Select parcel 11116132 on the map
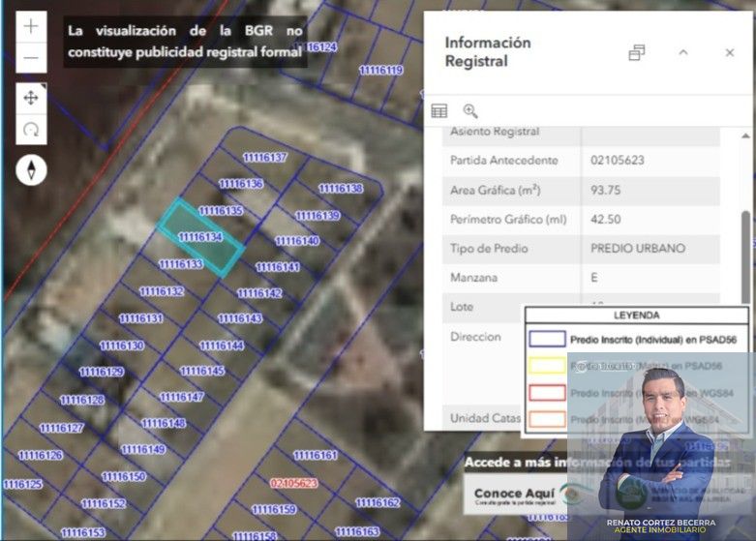This screenshot has width=756, height=541. [x=162, y=291]
